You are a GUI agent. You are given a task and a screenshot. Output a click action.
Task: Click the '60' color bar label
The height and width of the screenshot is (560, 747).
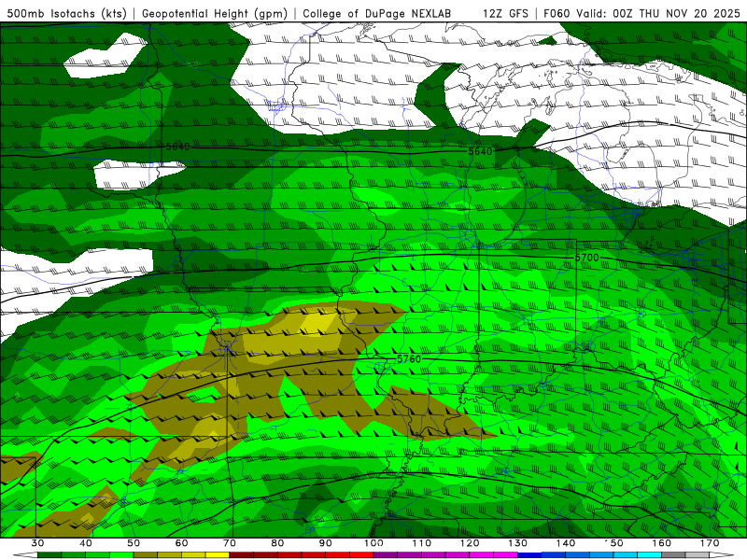pos(181,543)
